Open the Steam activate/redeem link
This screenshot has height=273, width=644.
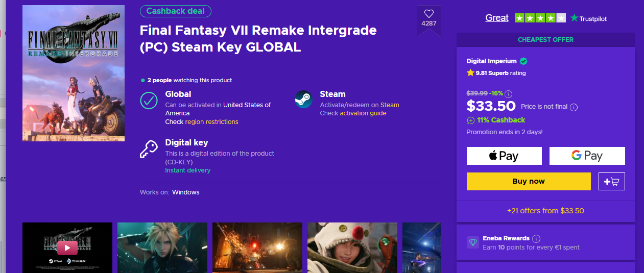[x=390, y=105]
